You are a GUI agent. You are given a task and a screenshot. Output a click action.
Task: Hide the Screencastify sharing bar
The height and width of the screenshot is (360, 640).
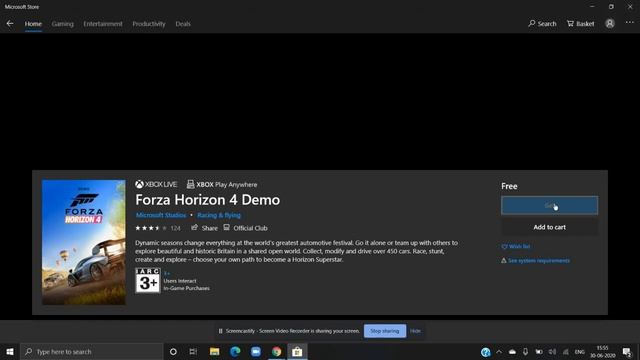pyautogui.click(x=415, y=331)
